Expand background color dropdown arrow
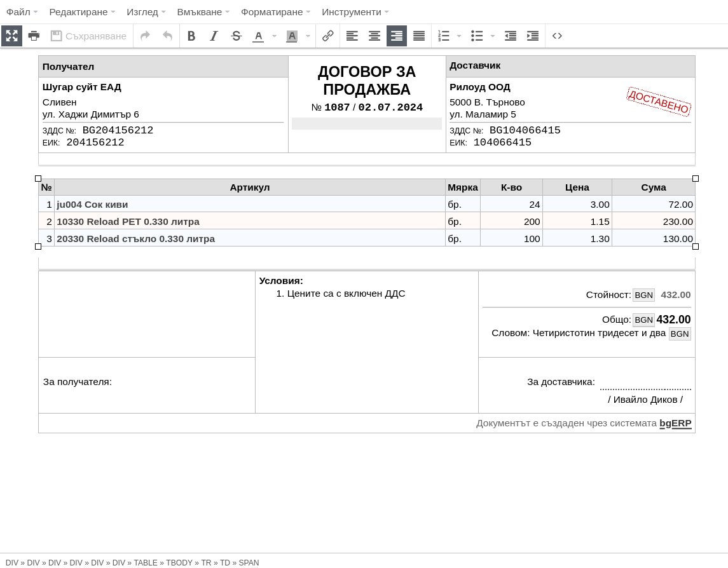Image resolution: width=728 pixels, height=568 pixels. click(x=308, y=36)
